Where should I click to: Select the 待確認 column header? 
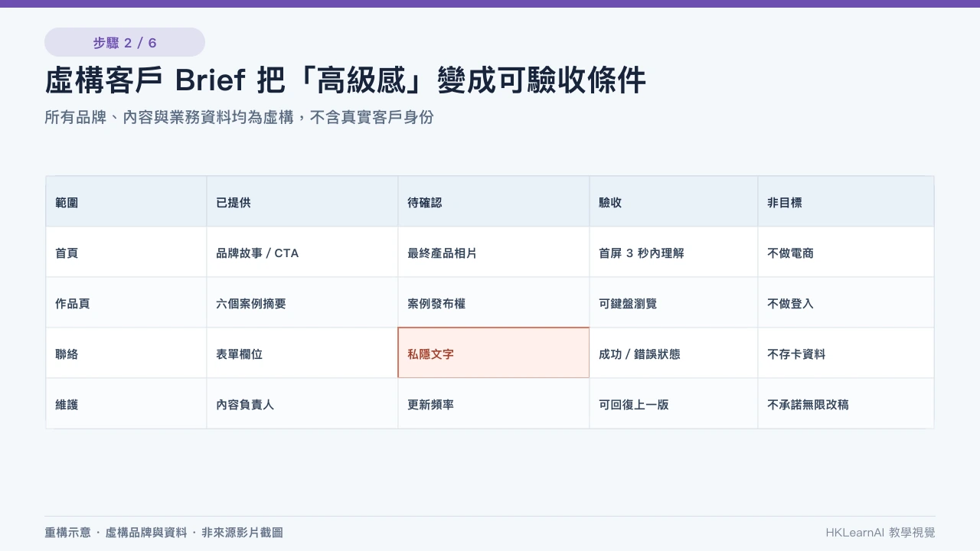(x=494, y=202)
